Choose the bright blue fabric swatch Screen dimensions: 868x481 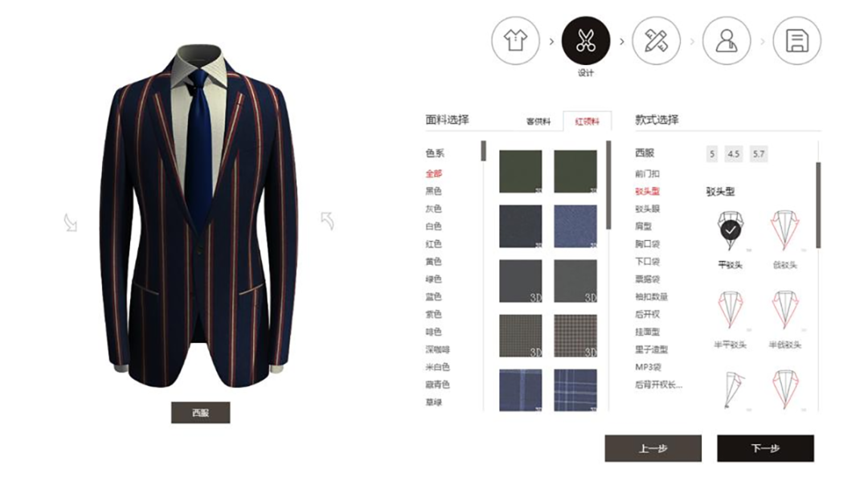pos(575,226)
